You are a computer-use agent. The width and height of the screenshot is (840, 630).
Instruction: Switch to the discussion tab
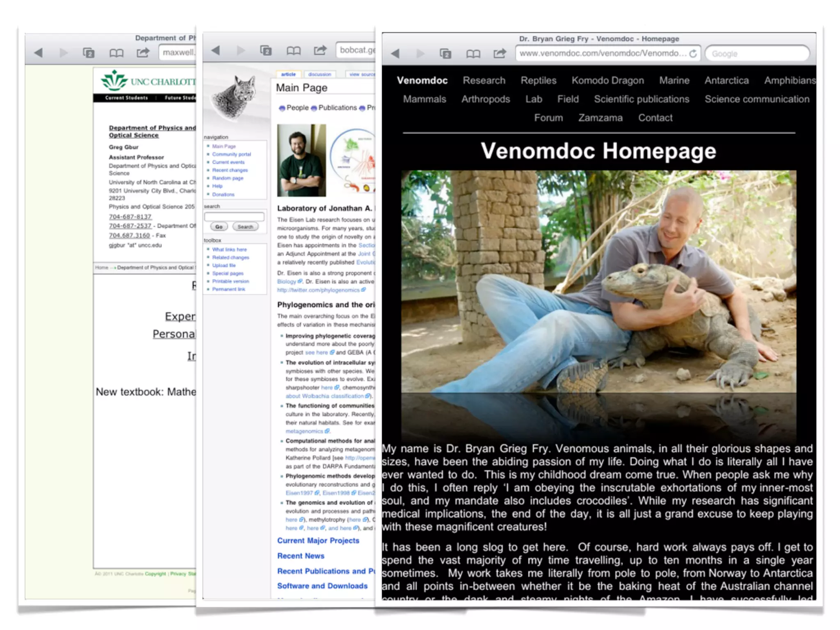pyautogui.click(x=320, y=75)
